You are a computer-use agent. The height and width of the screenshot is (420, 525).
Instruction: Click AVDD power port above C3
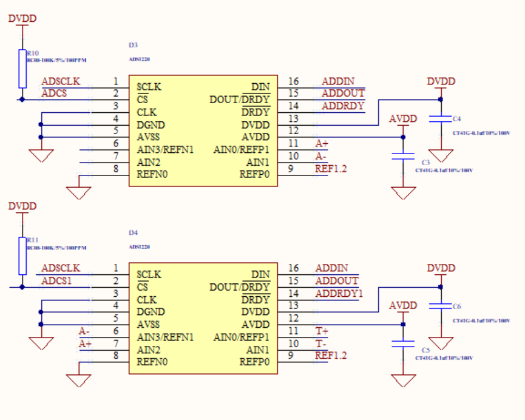[403, 119]
